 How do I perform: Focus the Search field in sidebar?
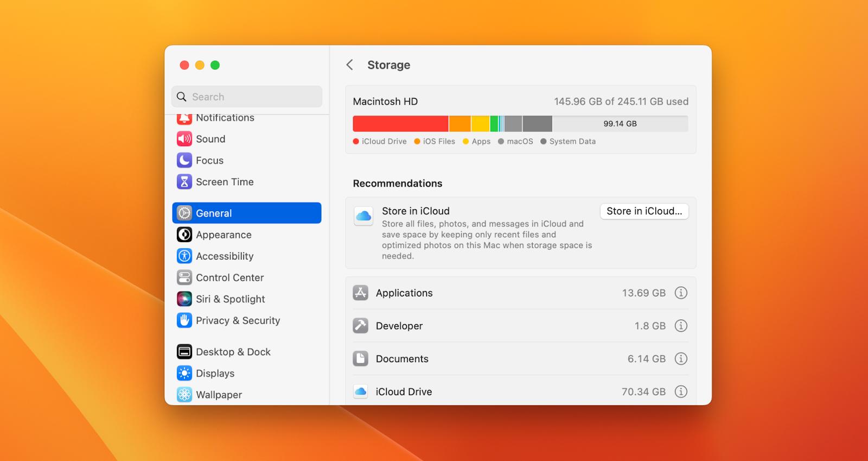coord(247,97)
